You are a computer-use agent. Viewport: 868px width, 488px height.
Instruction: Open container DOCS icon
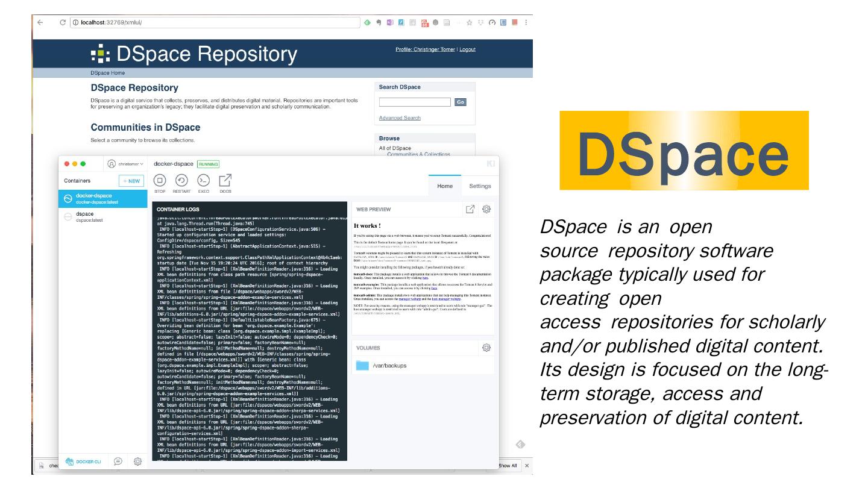(x=225, y=181)
